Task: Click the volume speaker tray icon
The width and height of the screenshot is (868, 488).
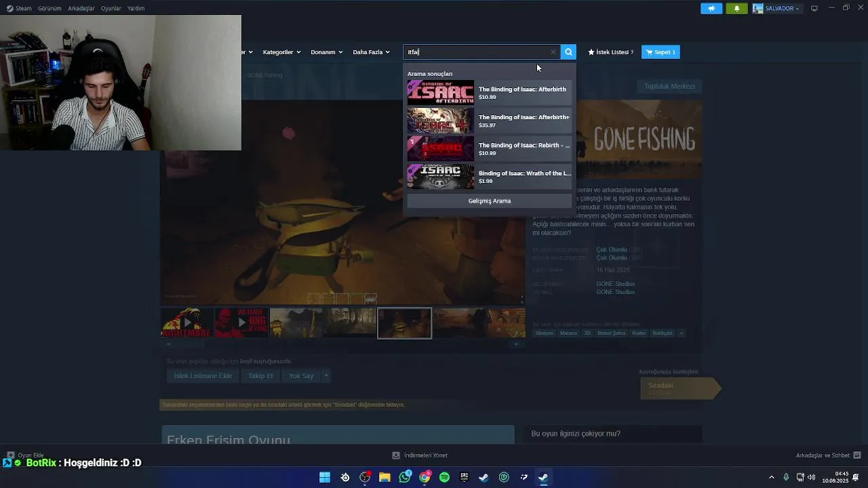Action: 812,477
